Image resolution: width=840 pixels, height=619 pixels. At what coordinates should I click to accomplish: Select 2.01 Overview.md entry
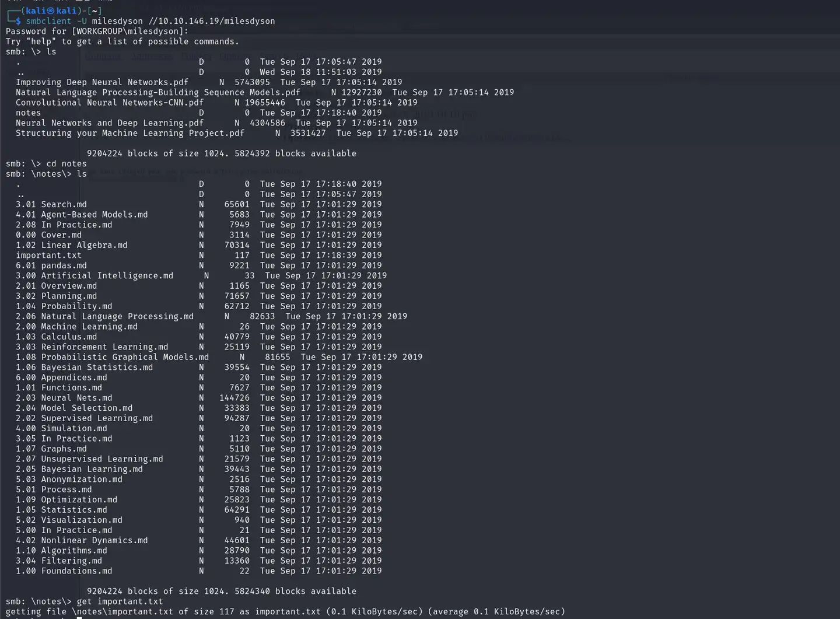pos(57,286)
